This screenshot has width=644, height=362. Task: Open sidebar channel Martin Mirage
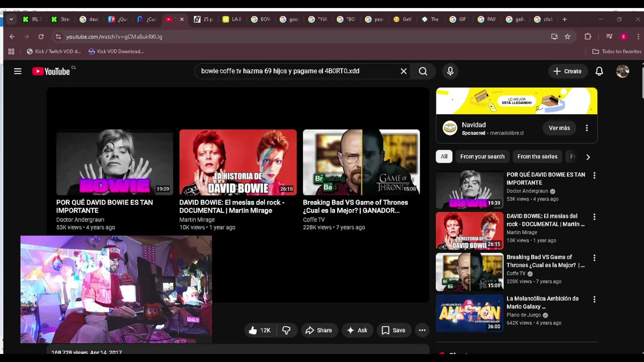522,232
